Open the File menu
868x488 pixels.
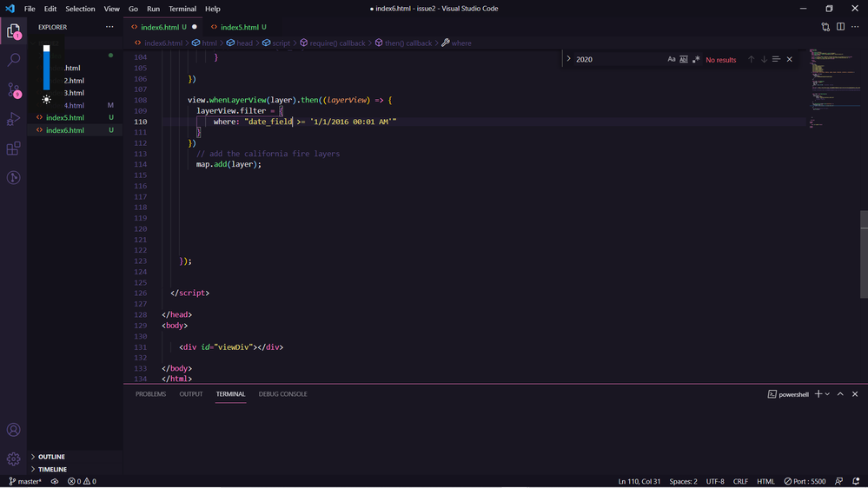(30, 9)
